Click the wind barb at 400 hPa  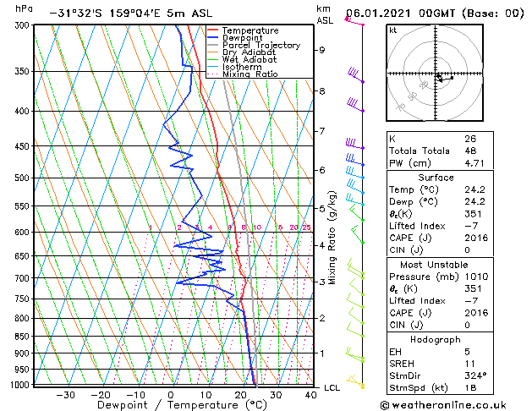pos(355,105)
